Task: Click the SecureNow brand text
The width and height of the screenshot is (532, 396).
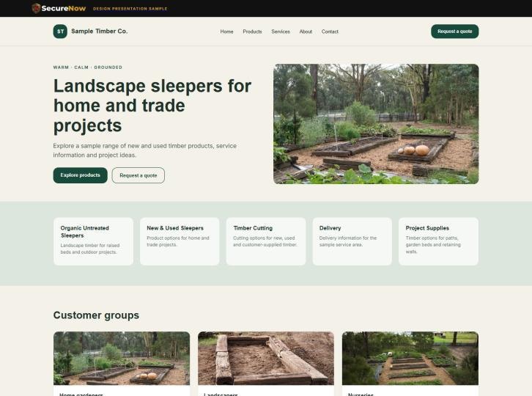Action: click(x=64, y=9)
